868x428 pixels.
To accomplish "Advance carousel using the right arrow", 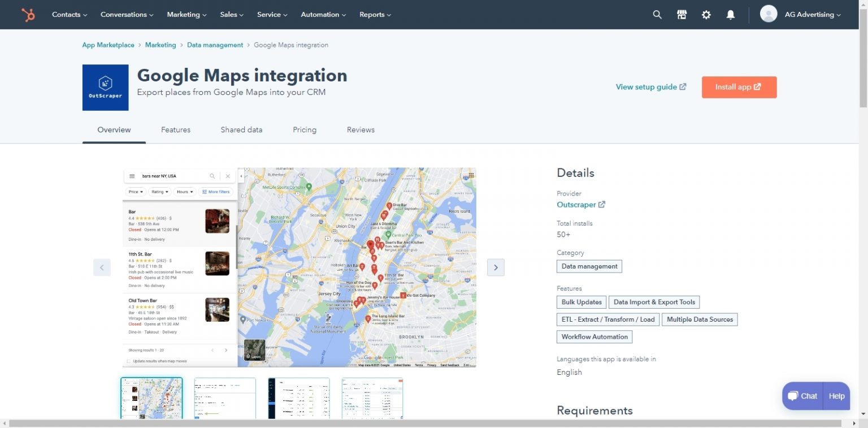I will (x=496, y=267).
